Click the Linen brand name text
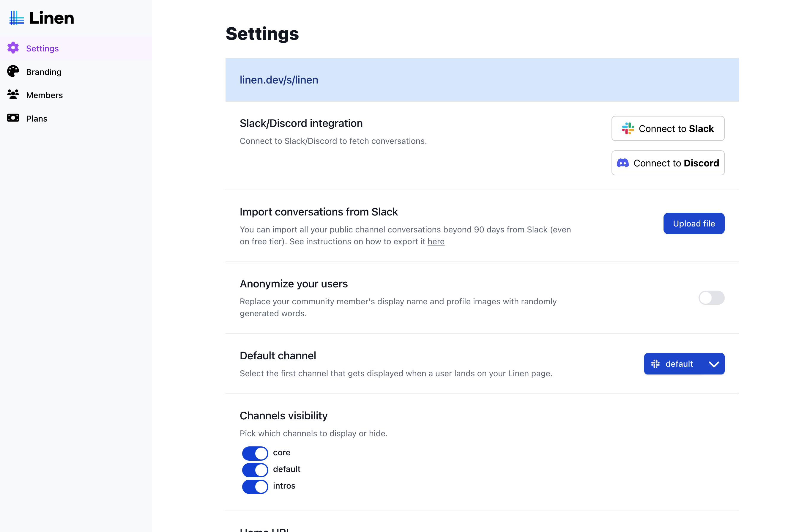 click(x=52, y=18)
